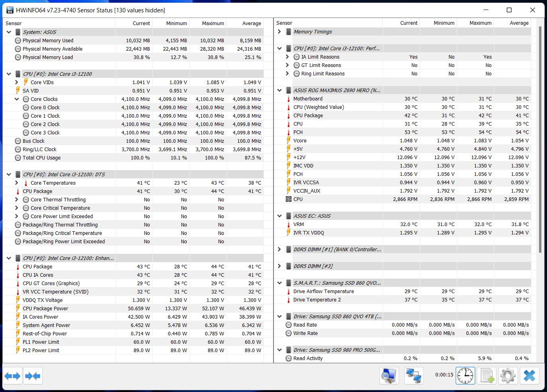Reset timer with the clock icon

pyautogui.click(x=465, y=376)
